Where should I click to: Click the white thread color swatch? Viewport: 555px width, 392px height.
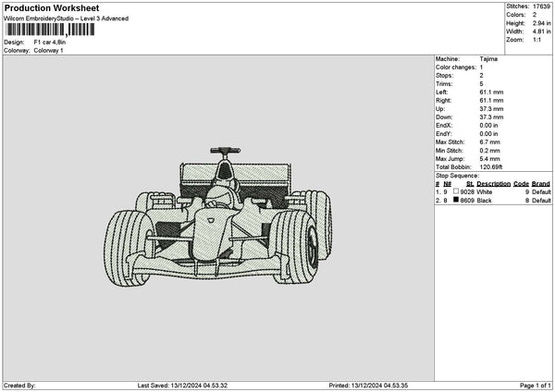point(456,191)
